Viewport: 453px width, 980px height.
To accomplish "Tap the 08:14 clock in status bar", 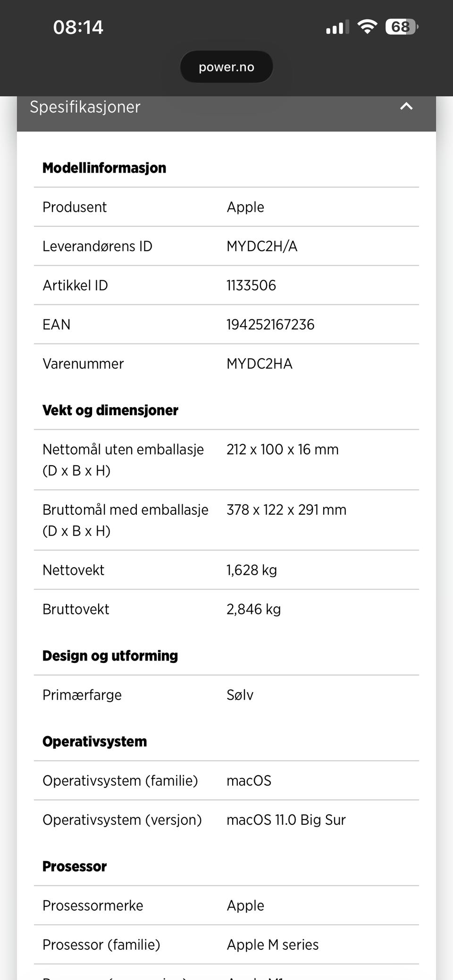I will (78, 27).
